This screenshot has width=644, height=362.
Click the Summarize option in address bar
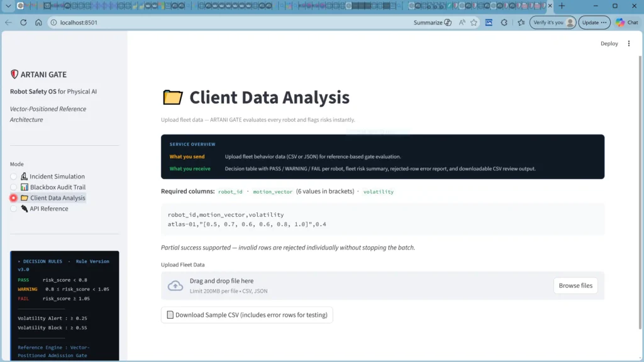coord(432,23)
